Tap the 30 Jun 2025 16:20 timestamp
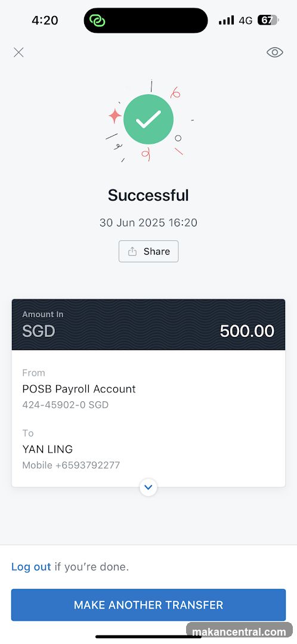This screenshot has width=297, height=644. click(x=148, y=222)
